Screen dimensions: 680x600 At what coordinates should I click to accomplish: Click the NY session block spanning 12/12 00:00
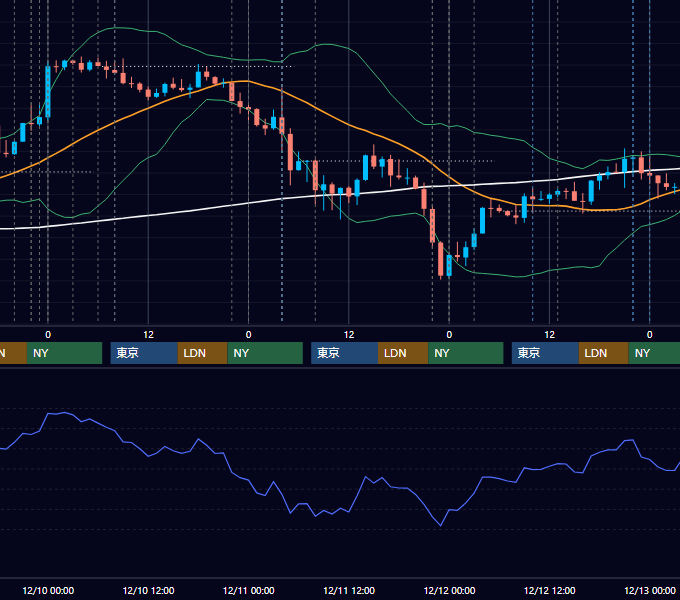[466, 353]
